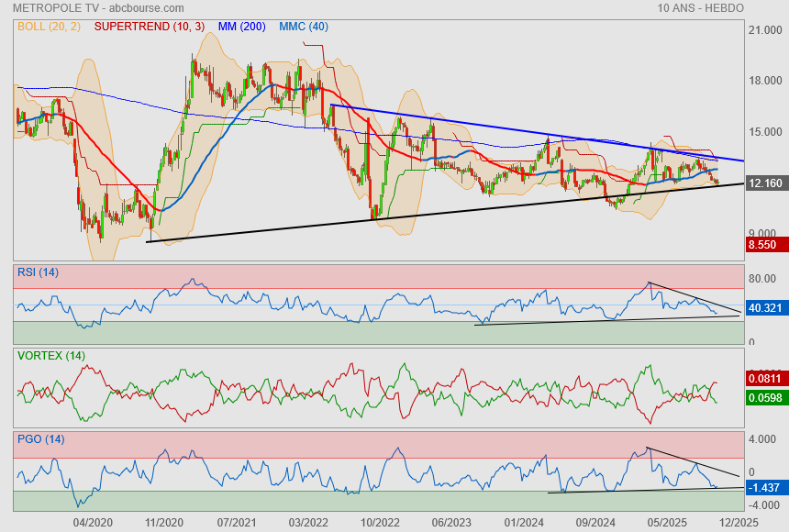The height and width of the screenshot is (532, 789).
Task: Select the RSI value tag 40.321
Action: [x=764, y=307]
